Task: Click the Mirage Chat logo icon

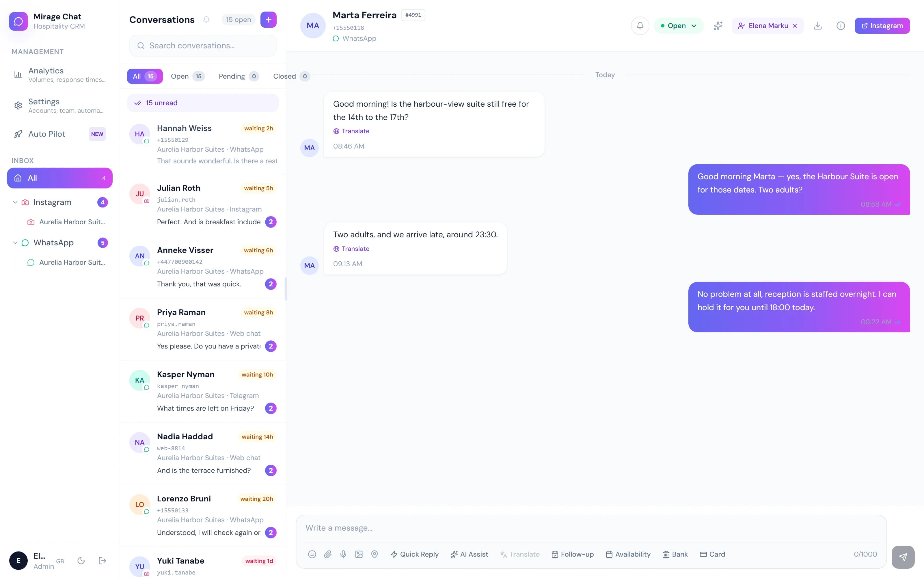Action: 18,21
